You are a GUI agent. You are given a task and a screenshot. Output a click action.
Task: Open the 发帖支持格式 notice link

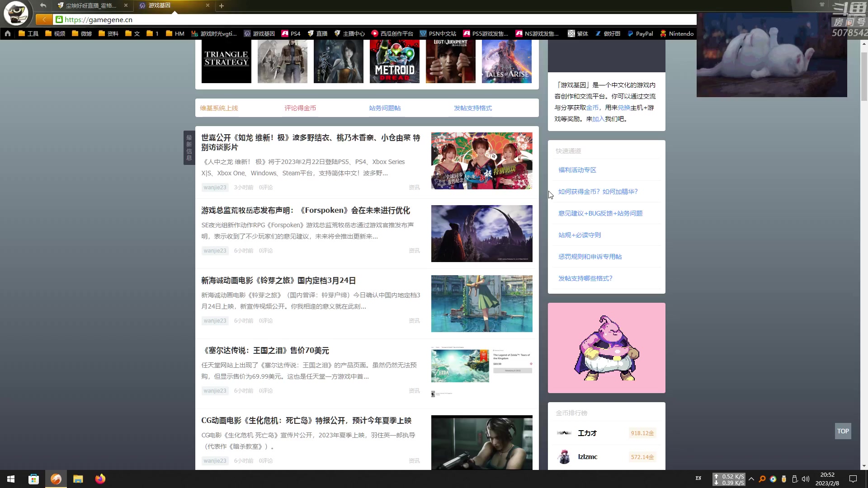pos(473,108)
